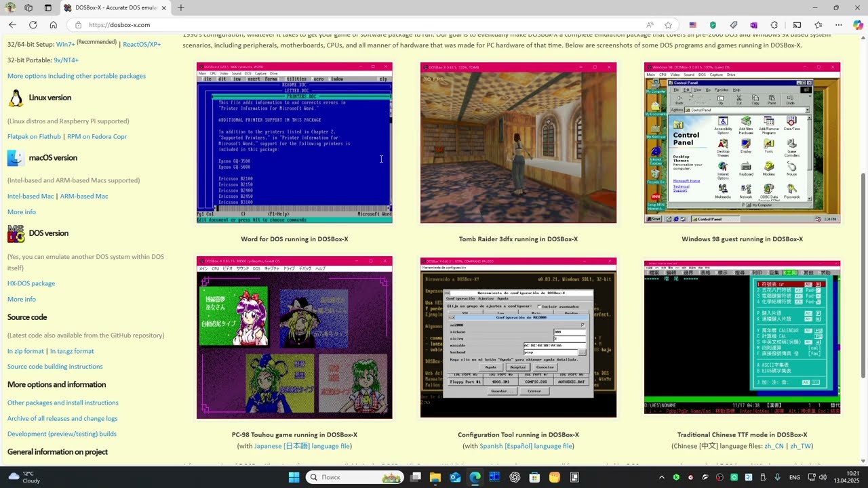The image size is (868, 488).
Task: Launch Copilot from the toolbar
Action: click(x=858, y=25)
